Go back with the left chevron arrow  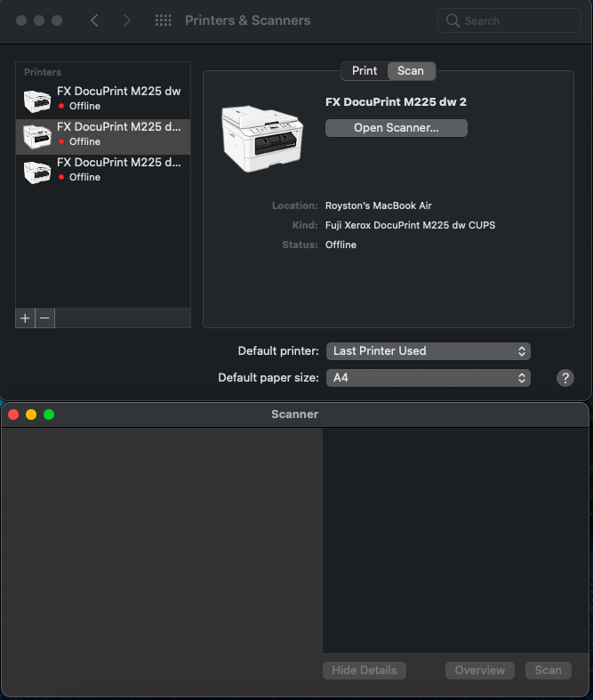(x=94, y=20)
